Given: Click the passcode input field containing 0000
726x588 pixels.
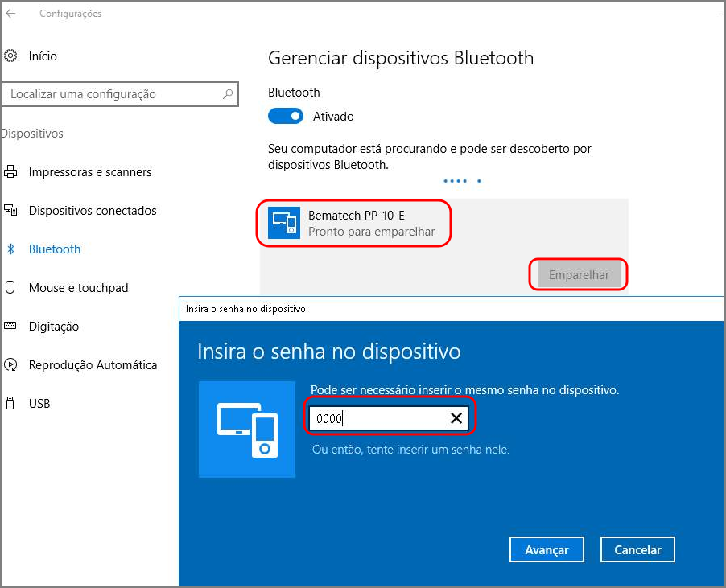Looking at the screenshot, I should (378, 418).
